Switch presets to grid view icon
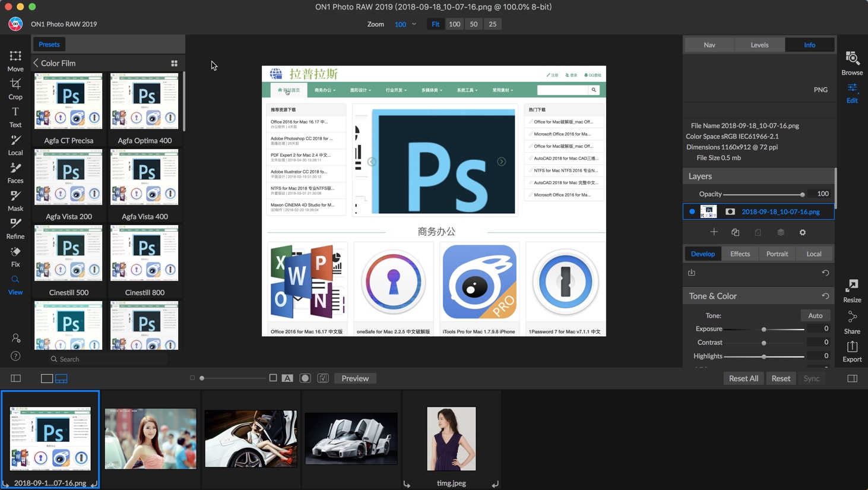The height and width of the screenshot is (490, 868). 175,63
